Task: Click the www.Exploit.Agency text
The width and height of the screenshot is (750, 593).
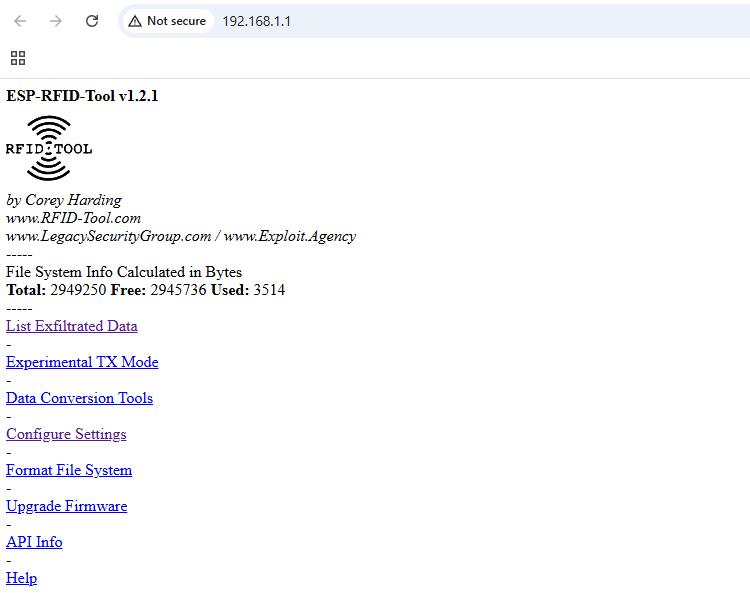Action: tap(290, 236)
